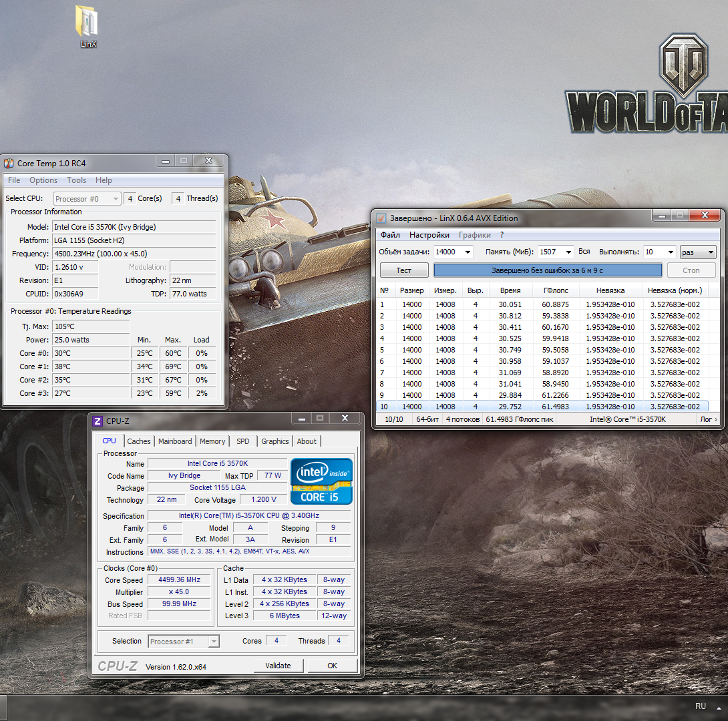This screenshot has width=728, height=721.
Task: Click the Validate button in CPU-Z
Action: (278, 666)
